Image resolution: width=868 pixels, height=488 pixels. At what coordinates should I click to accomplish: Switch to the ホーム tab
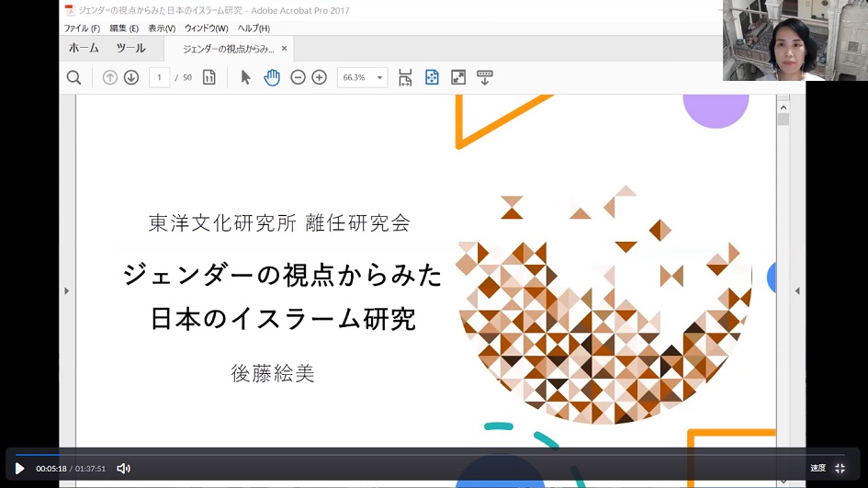pyautogui.click(x=84, y=48)
